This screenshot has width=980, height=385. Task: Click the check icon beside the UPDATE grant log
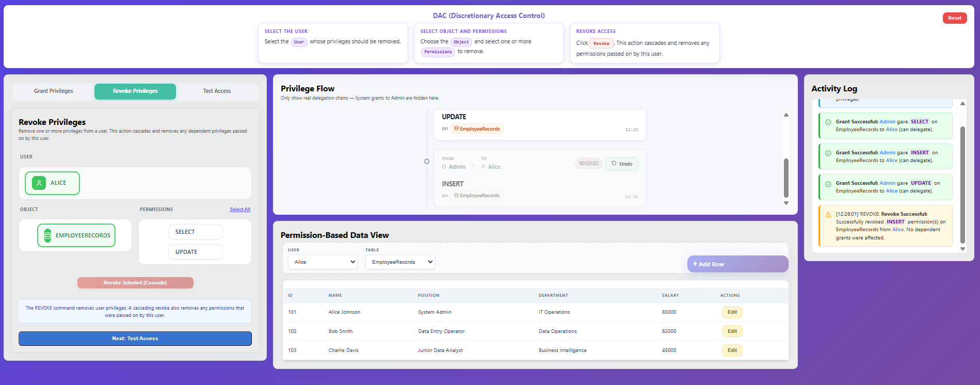point(828,184)
